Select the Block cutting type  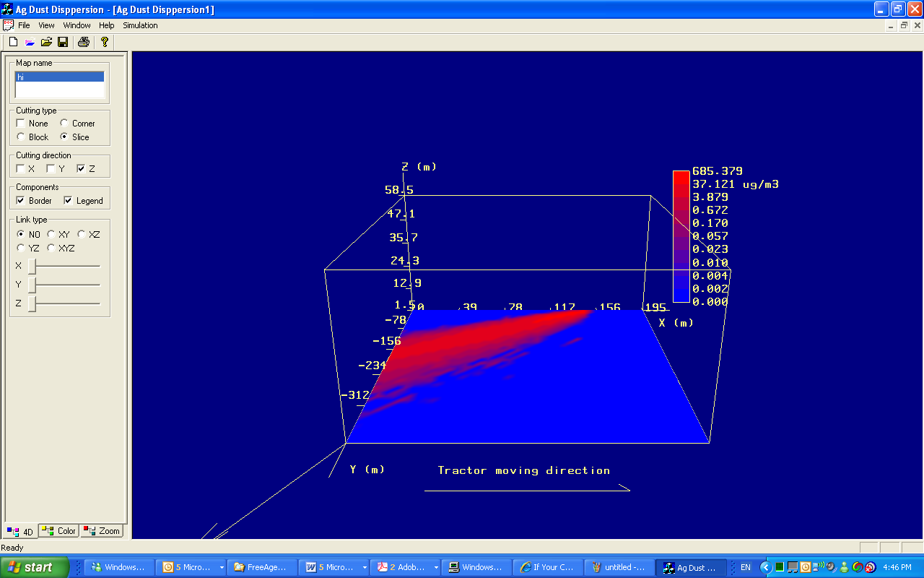click(21, 137)
